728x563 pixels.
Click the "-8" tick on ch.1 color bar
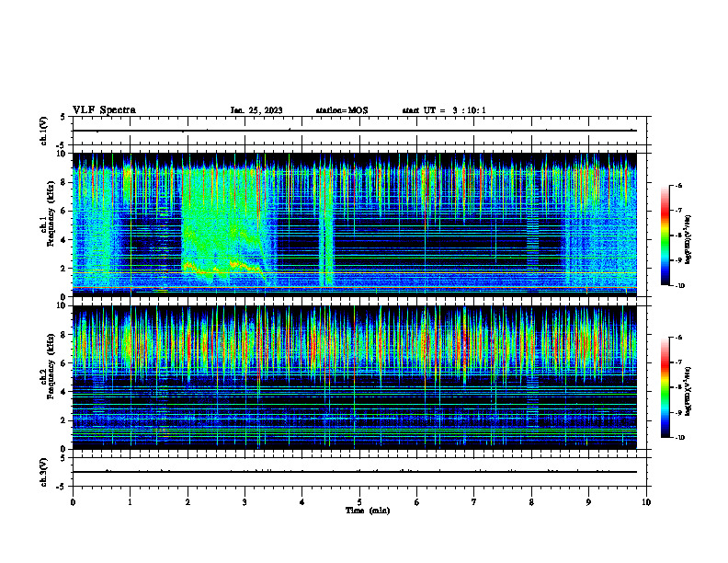point(678,236)
